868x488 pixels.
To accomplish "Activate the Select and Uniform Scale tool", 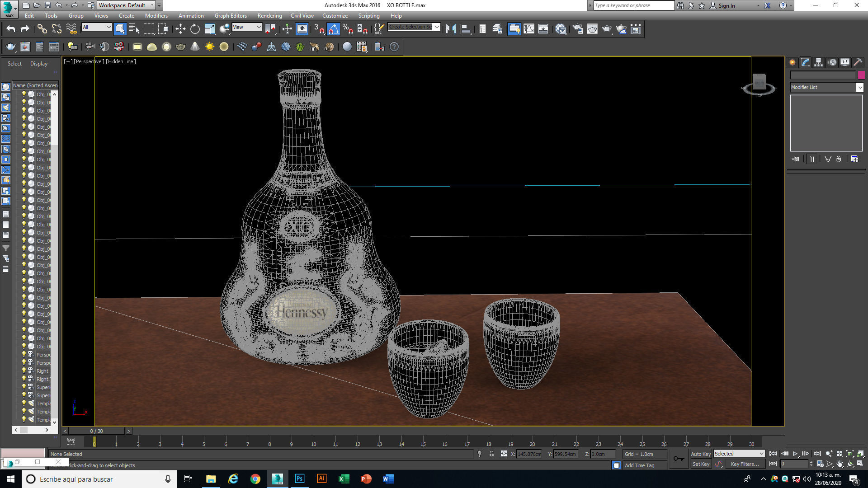I will point(210,29).
